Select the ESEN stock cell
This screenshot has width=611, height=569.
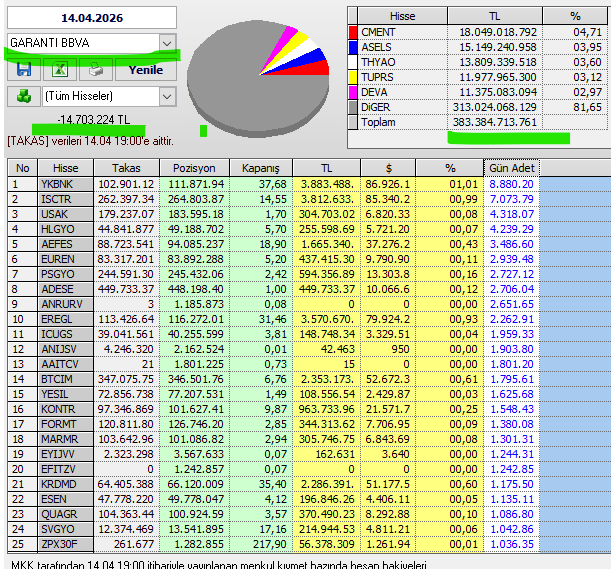click(x=65, y=499)
